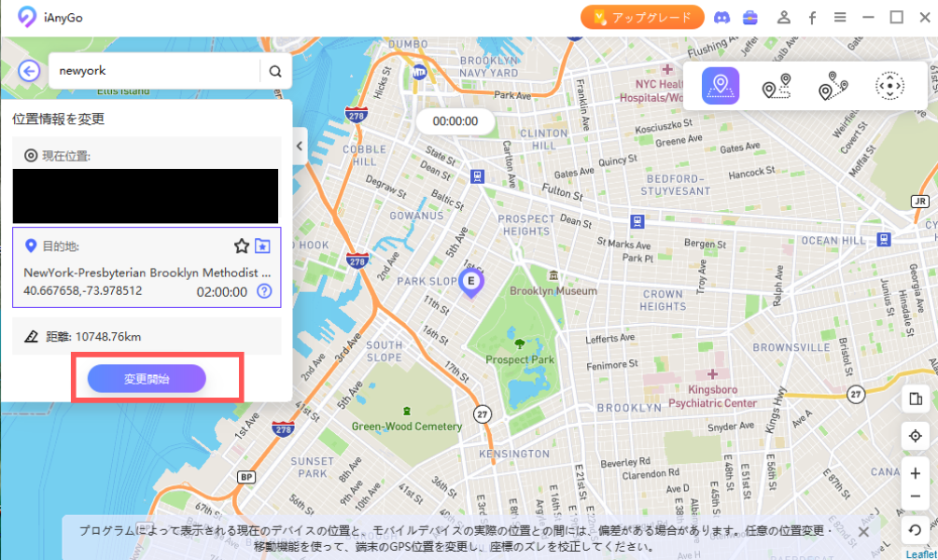
Task: Open the hamburger menu in title bar
Action: click(840, 18)
